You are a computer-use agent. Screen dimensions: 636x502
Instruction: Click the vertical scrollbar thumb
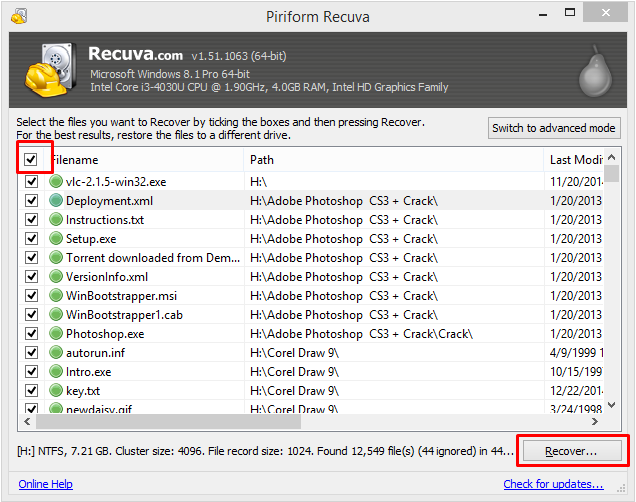(x=612, y=173)
